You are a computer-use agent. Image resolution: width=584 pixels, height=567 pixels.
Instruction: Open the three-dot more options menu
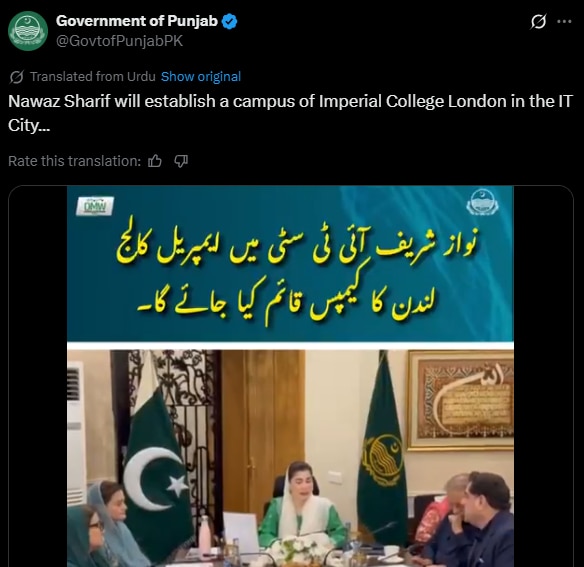coord(564,22)
